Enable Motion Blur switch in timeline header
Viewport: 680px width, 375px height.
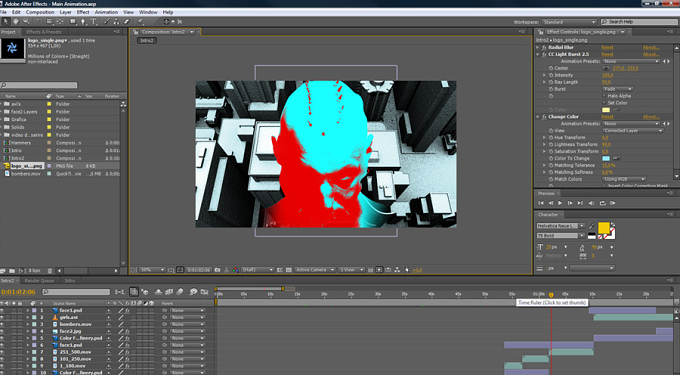[x=180, y=292]
